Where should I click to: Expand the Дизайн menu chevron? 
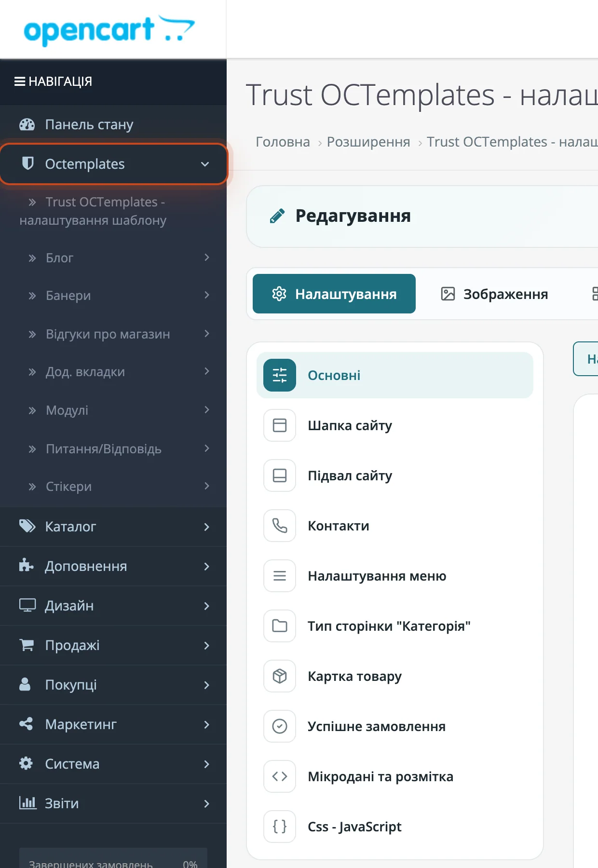tap(207, 606)
